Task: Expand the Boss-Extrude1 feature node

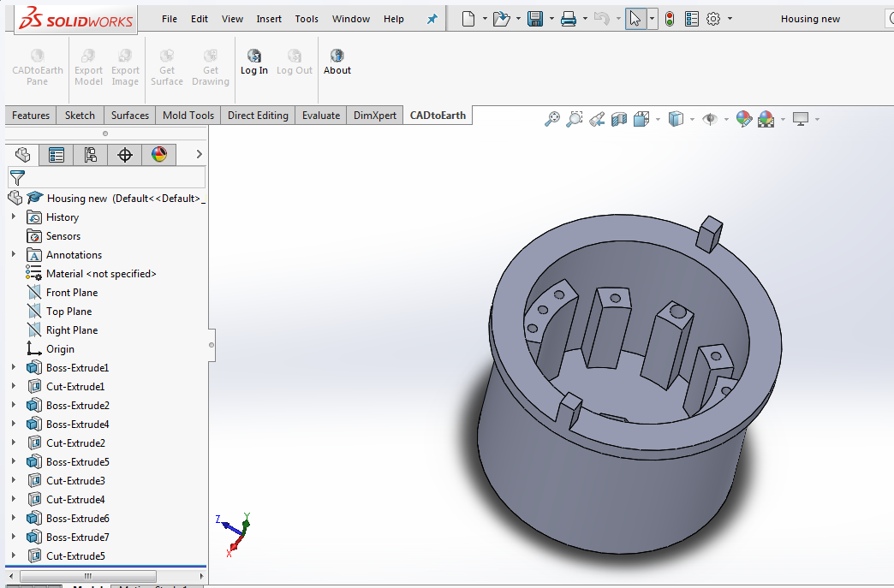Action: (14, 368)
